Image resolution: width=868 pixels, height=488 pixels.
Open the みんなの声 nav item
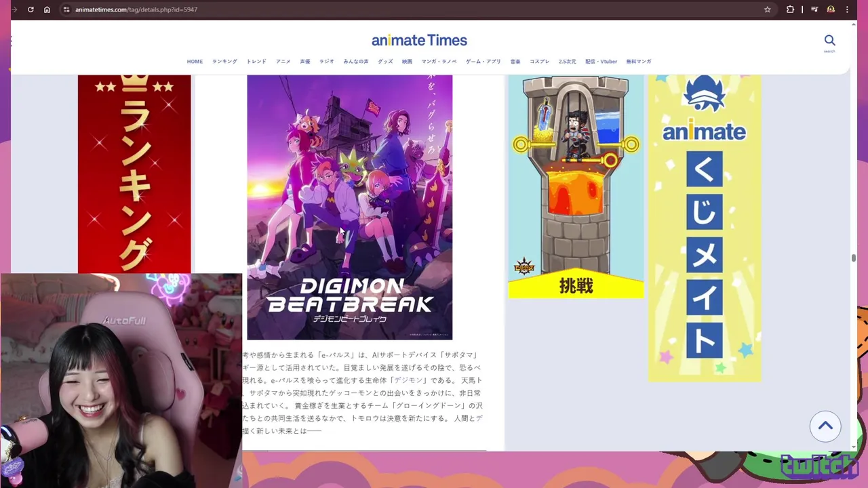click(356, 62)
